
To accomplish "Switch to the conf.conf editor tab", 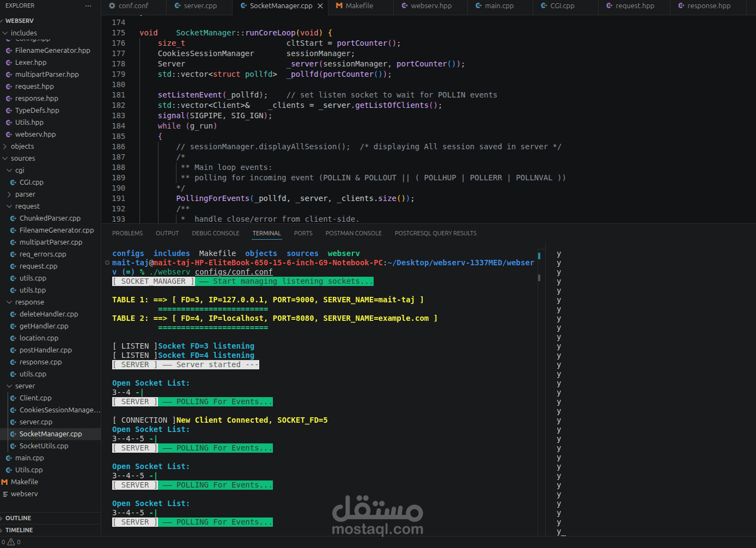I will (x=133, y=6).
